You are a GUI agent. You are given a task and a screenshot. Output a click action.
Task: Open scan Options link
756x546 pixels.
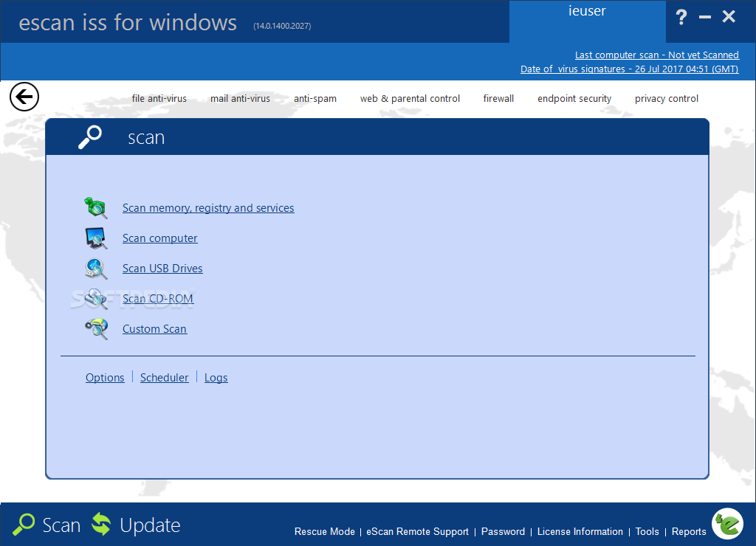click(x=105, y=378)
